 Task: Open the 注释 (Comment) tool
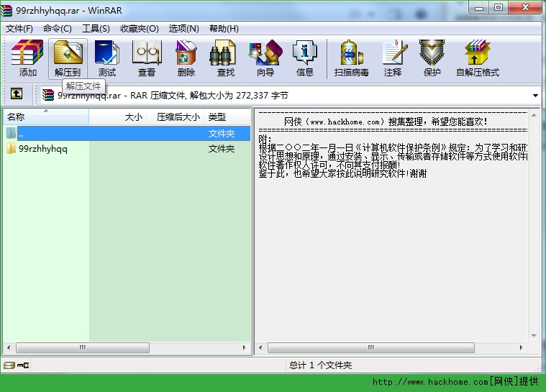[x=393, y=58]
